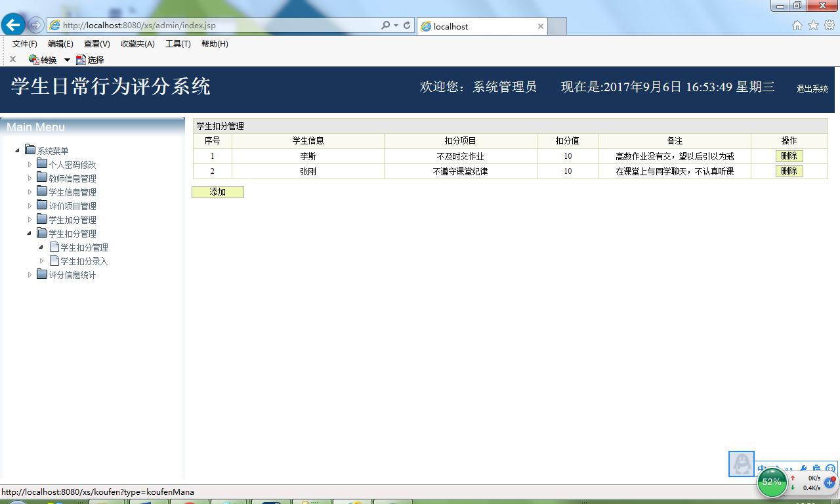Expand the 学生加分管理 node
This screenshot has height=504, width=840.
click(30, 219)
